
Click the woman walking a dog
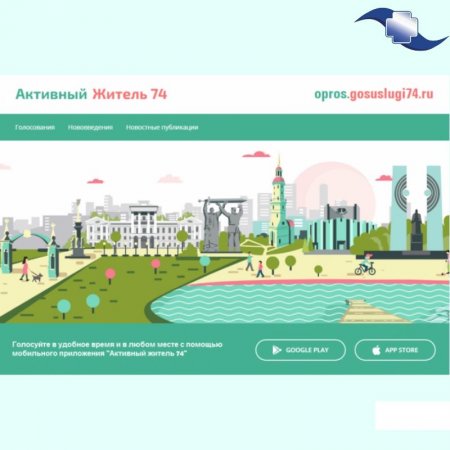[x=30, y=269]
